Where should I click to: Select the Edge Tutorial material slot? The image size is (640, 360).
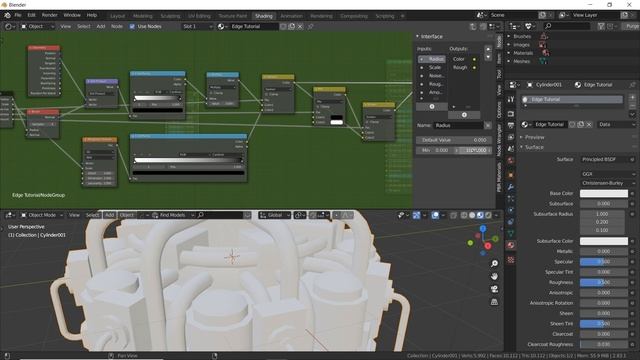point(572,99)
